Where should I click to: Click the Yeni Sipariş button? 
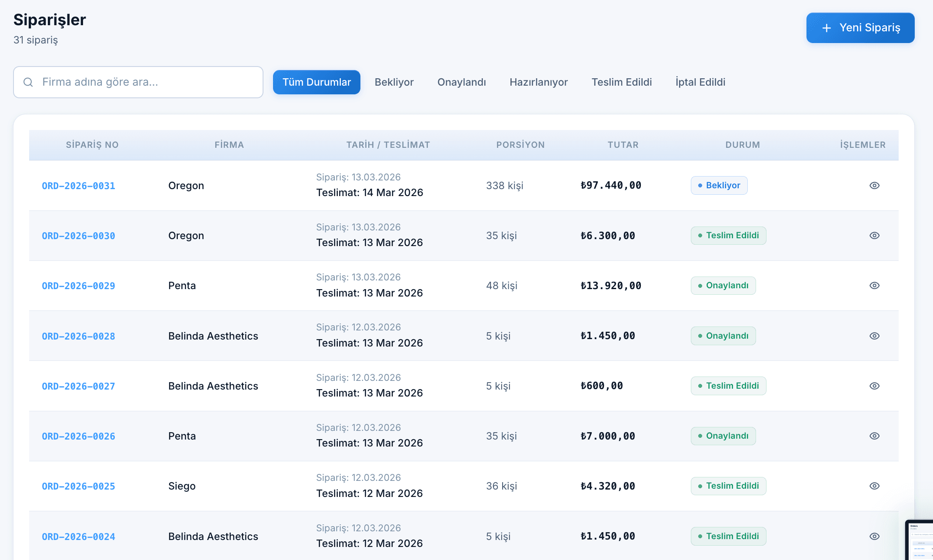point(860,28)
